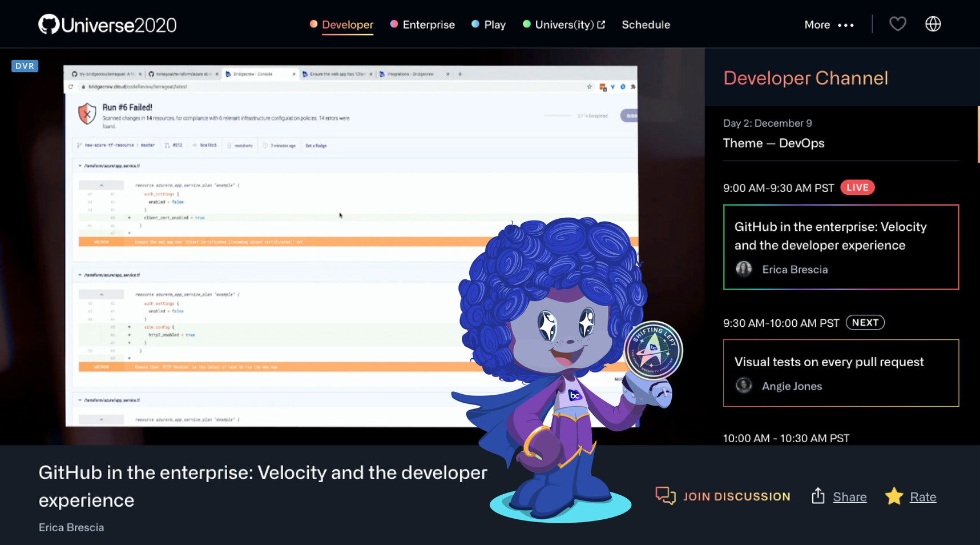The image size is (980, 545).
Task: Open the Schedule page
Action: coord(646,25)
